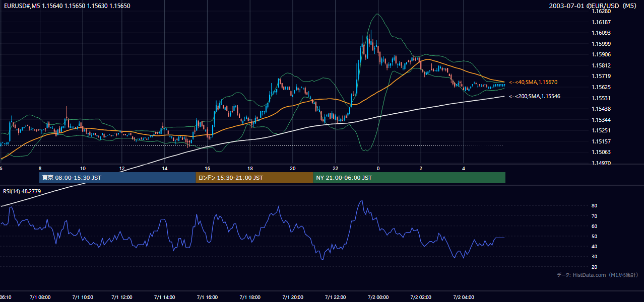This screenshot has height=302, width=644.
Task: Click price axis value 1.15344
Action: coord(601,120)
